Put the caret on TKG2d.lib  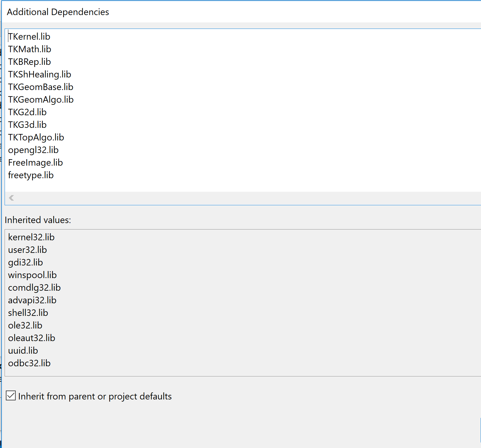coord(27,112)
